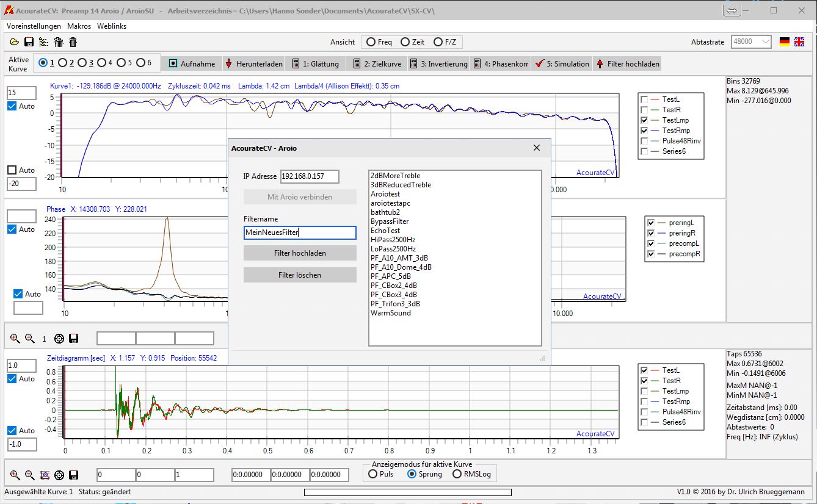Screen dimensions: 817x504
Task: Run step 2: Zielkurve
Action: coord(377,63)
